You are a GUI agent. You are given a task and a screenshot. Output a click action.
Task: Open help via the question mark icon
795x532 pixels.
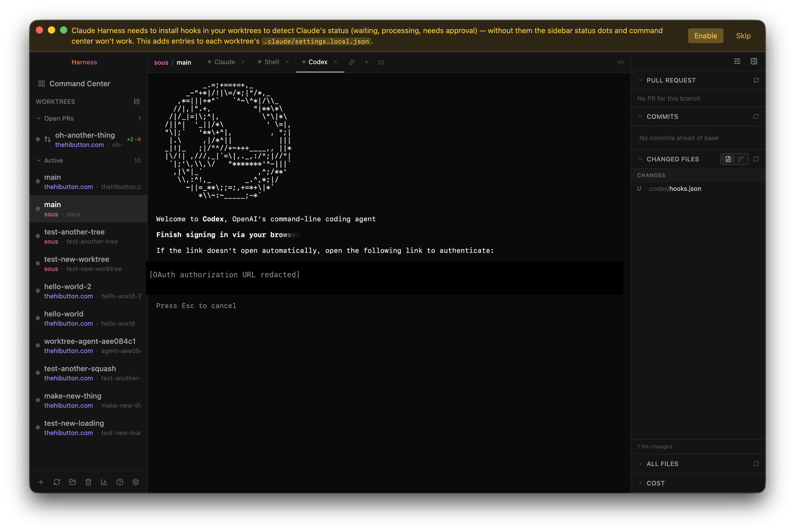click(120, 482)
